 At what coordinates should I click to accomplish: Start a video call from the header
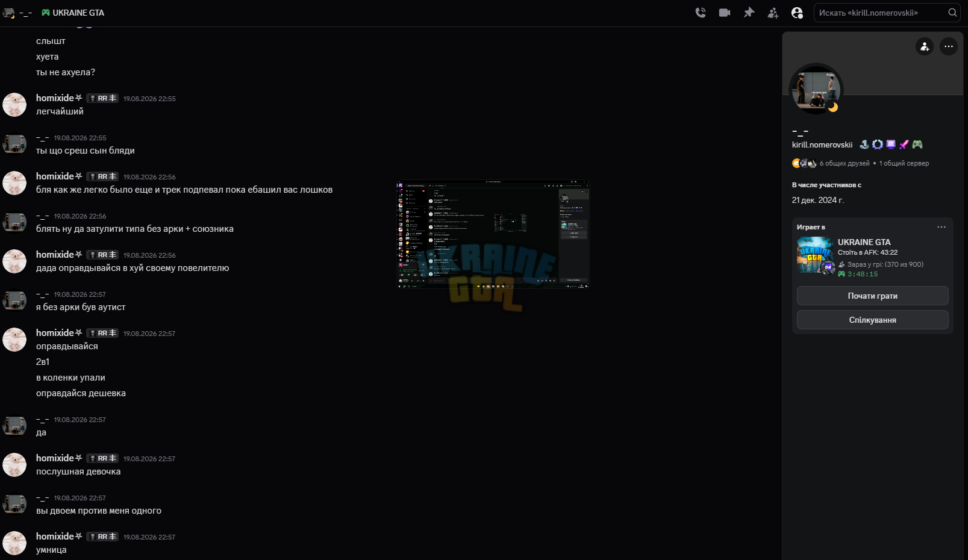tap(725, 13)
